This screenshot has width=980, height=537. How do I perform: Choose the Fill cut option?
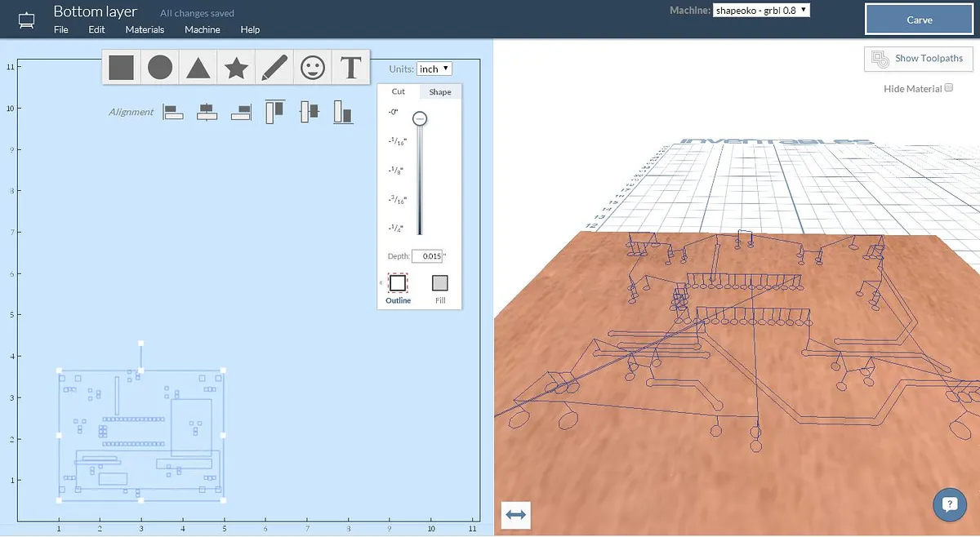[x=440, y=283]
